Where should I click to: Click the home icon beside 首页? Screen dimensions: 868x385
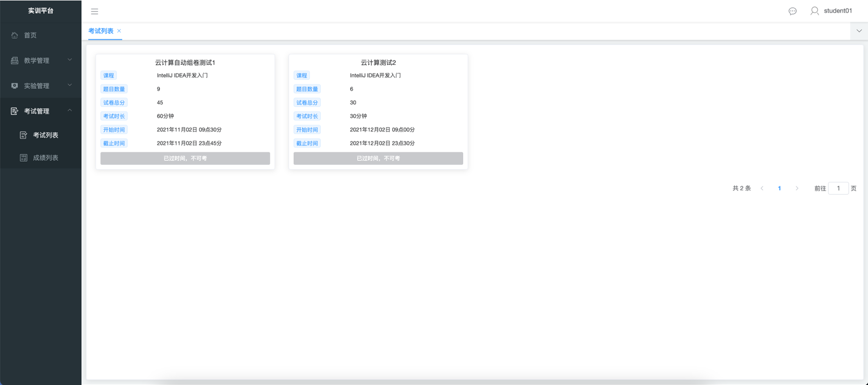[x=15, y=35]
